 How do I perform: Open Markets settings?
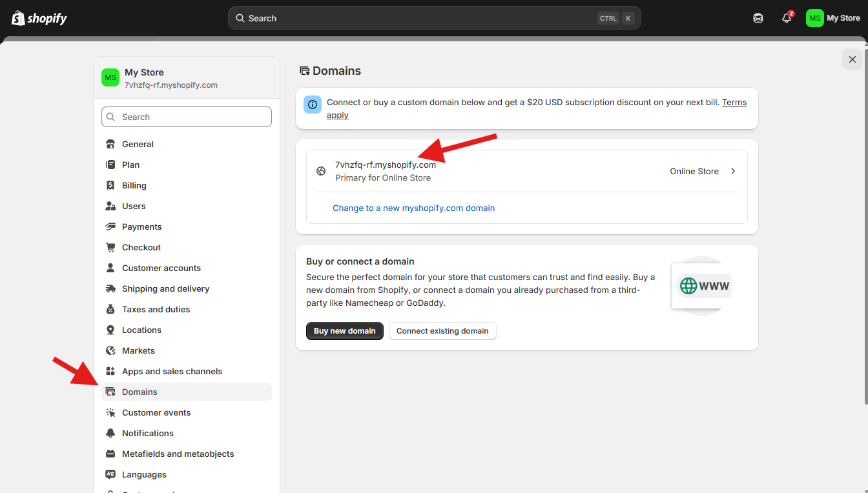coord(187,350)
